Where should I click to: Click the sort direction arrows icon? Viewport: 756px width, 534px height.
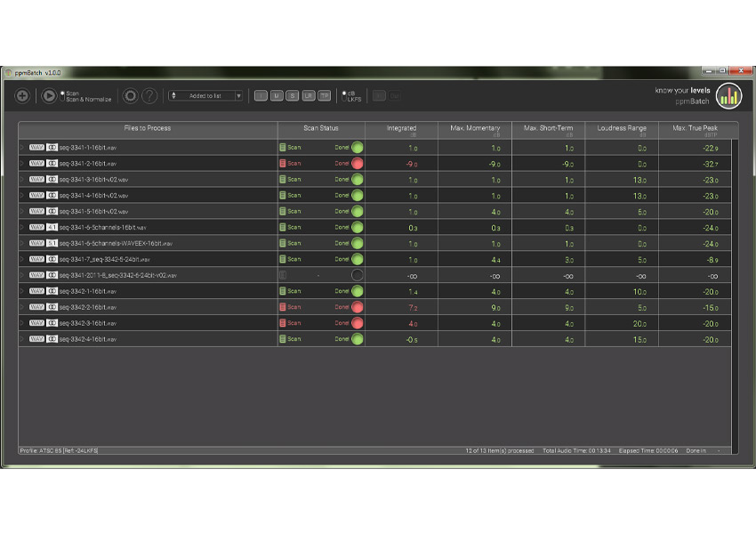click(x=173, y=95)
